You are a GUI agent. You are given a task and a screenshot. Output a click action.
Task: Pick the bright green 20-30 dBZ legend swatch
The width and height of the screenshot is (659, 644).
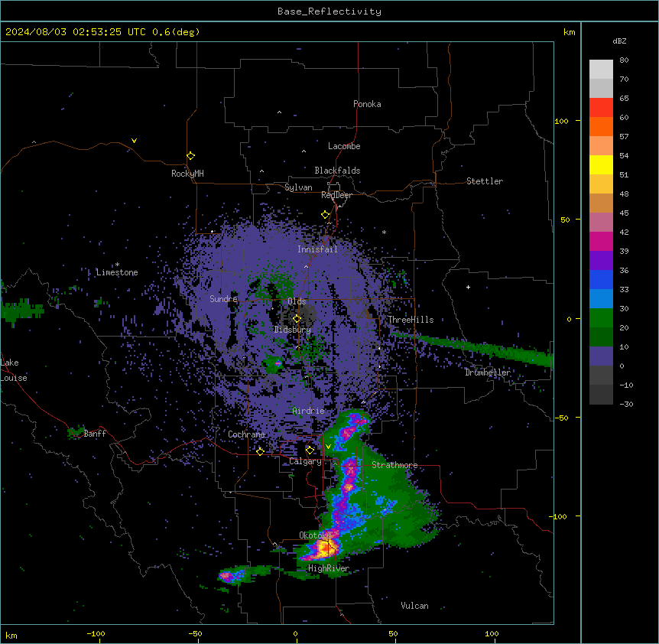coord(601,318)
